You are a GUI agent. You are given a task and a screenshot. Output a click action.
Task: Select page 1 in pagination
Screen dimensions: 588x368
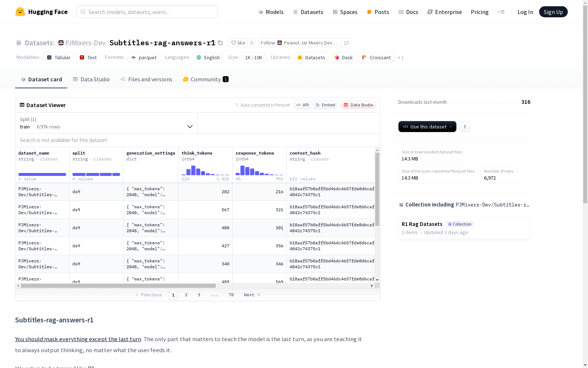tap(173, 295)
